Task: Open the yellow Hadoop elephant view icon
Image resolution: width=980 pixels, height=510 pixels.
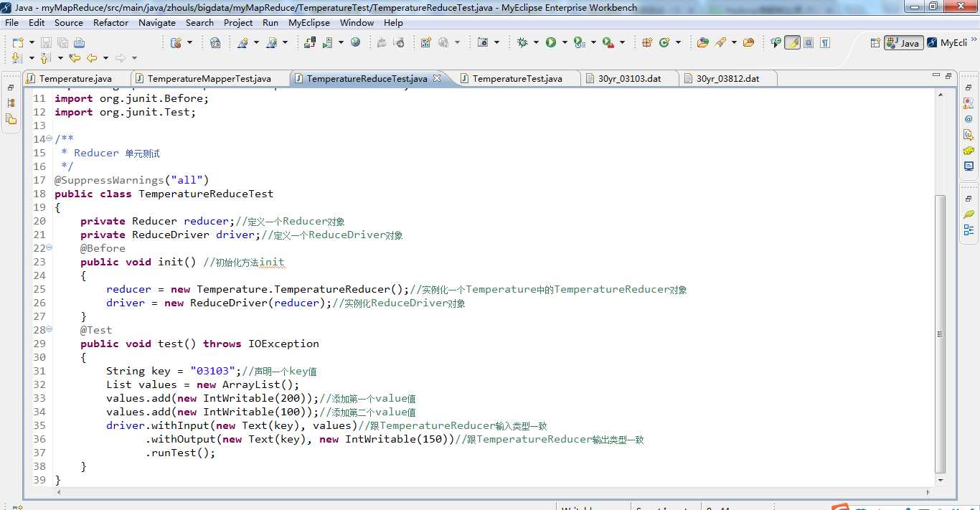Action: (969, 151)
